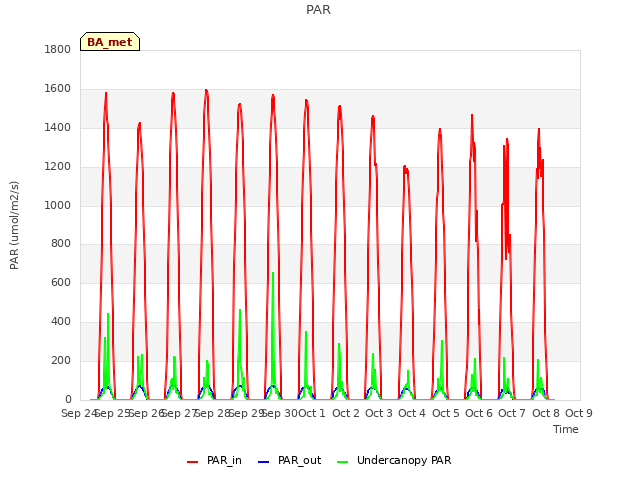The width and height of the screenshot is (640, 480).
Task: Click the PAR chart title
Action: (318, 10)
